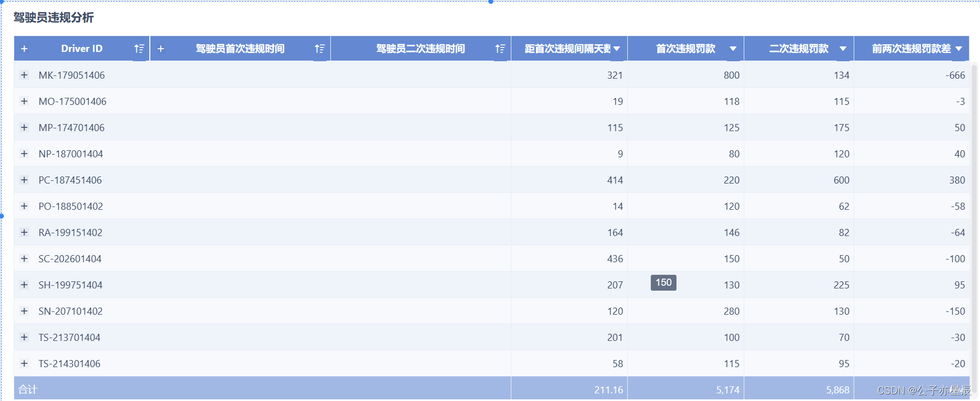Expand the 驾驶员首次违规时间 header plus
The width and height of the screenshot is (980, 401).
point(161,49)
